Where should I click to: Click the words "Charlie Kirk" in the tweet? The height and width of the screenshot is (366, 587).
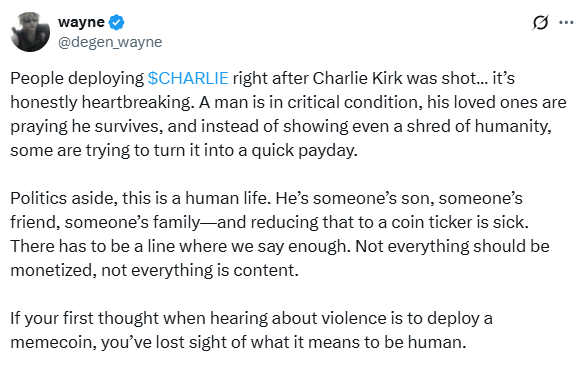(357, 78)
